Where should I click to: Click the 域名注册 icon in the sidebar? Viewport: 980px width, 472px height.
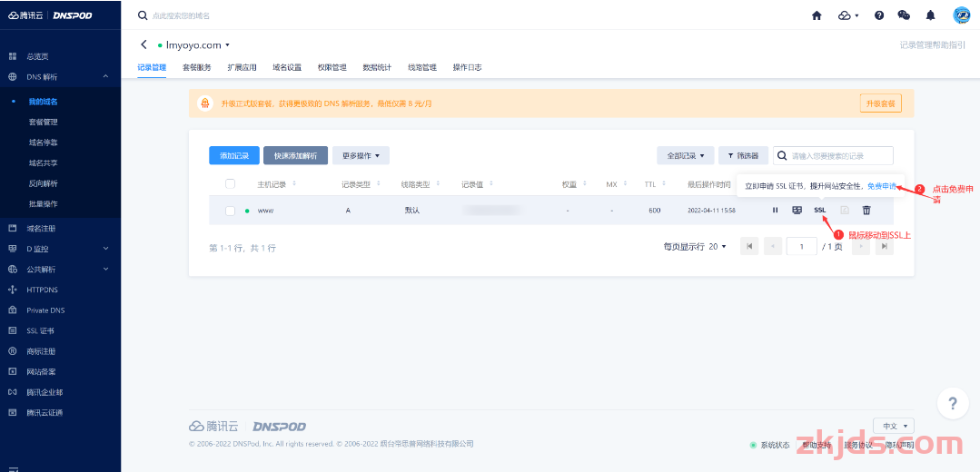[x=13, y=229]
